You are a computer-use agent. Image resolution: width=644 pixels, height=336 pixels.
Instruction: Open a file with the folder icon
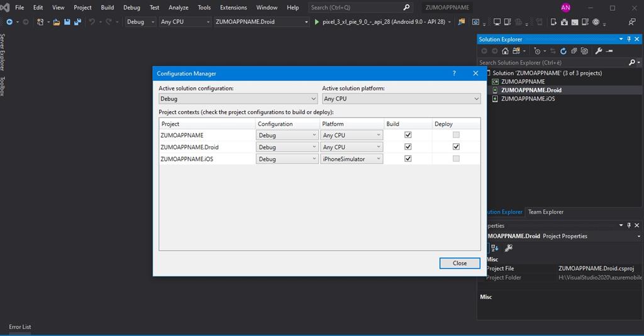(x=56, y=22)
